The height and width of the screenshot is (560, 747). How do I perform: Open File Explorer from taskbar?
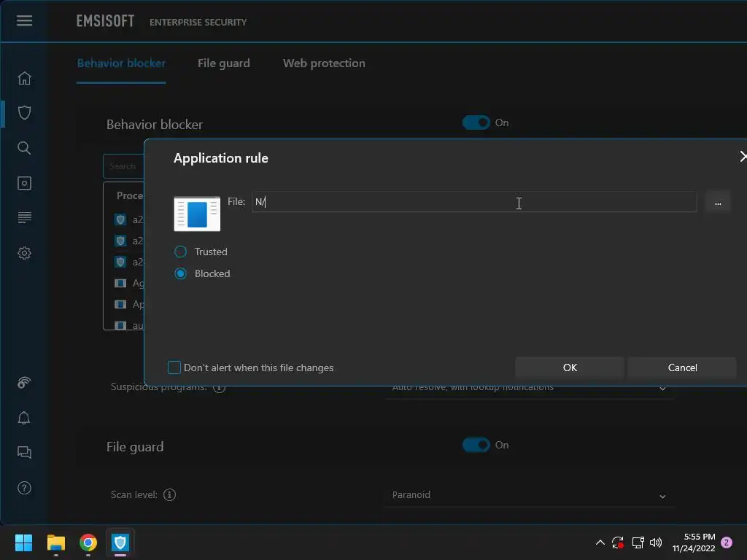(x=55, y=542)
